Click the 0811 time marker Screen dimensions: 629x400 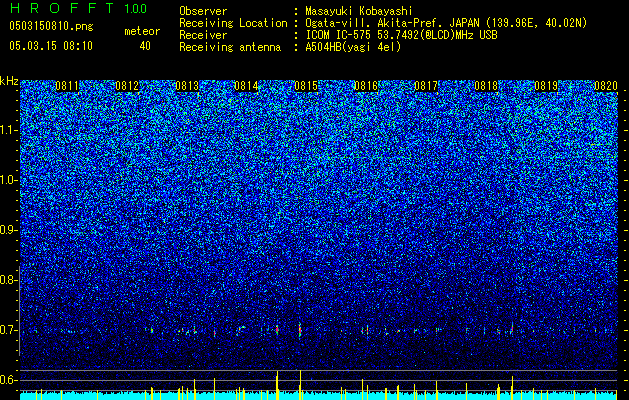pos(67,86)
